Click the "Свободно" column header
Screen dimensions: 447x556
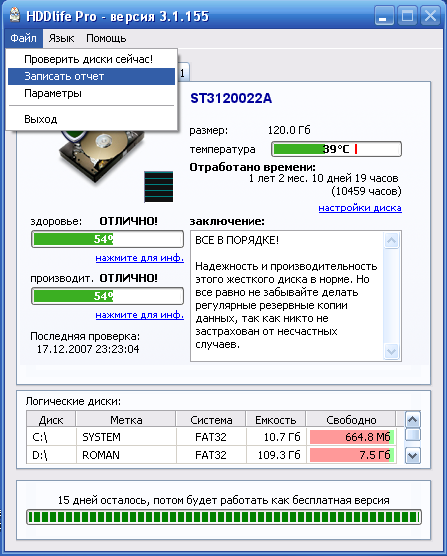pyautogui.click(x=351, y=420)
